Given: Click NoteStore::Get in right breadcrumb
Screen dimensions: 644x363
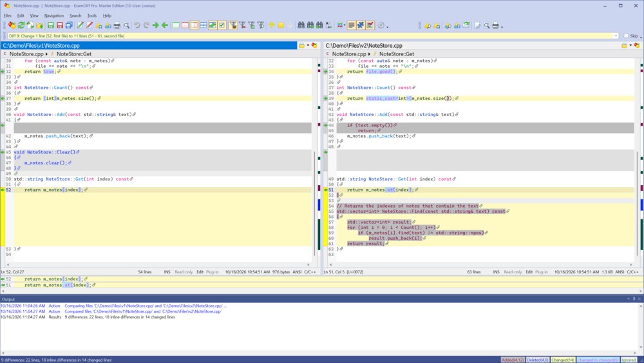Looking at the screenshot, I should (396, 54).
